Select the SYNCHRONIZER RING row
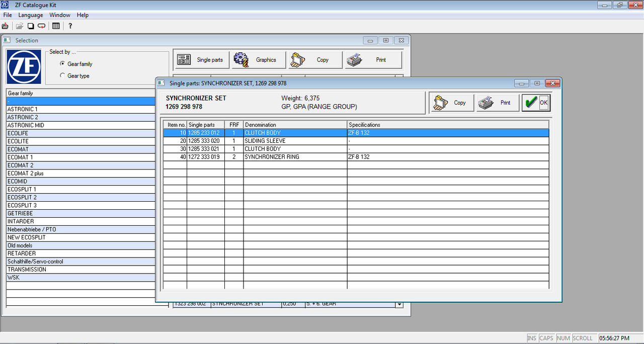The height and width of the screenshot is (344, 644). pos(356,157)
